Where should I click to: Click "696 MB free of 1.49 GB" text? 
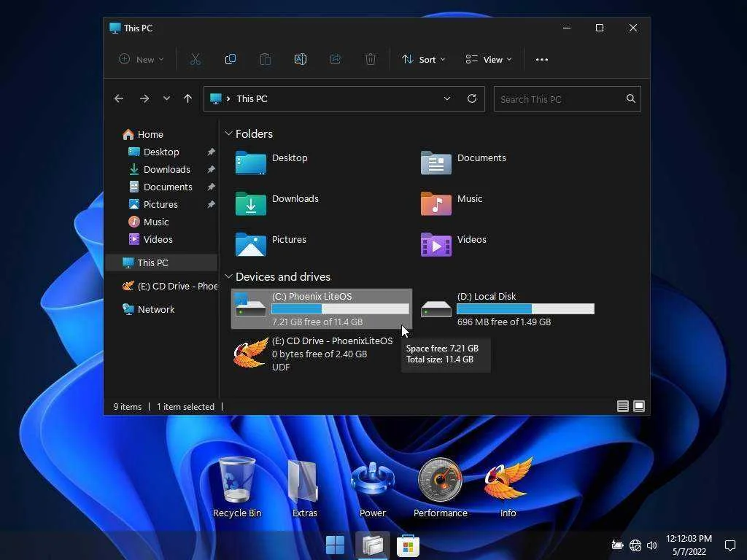(x=504, y=322)
